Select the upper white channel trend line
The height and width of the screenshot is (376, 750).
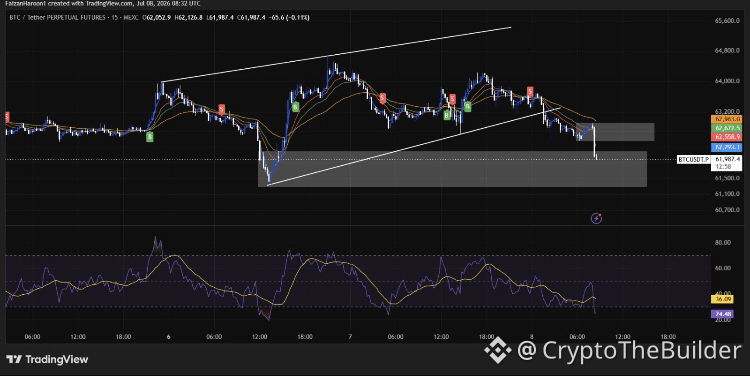click(337, 55)
